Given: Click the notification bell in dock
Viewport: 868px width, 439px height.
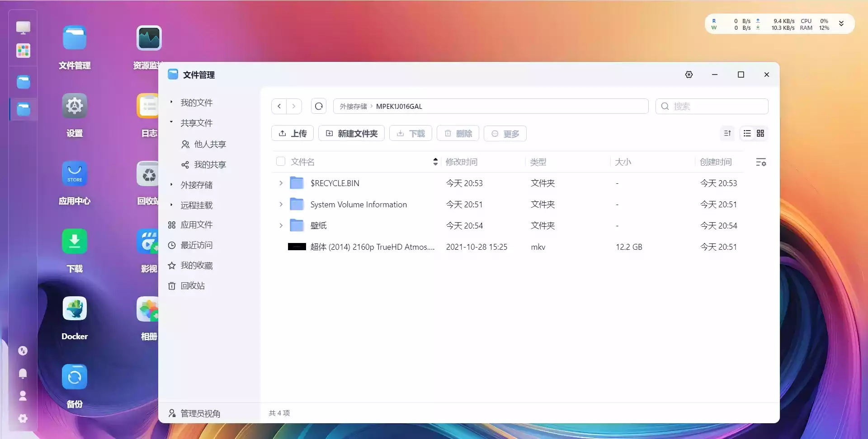Looking at the screenshot, I should (x=23, y=374).
